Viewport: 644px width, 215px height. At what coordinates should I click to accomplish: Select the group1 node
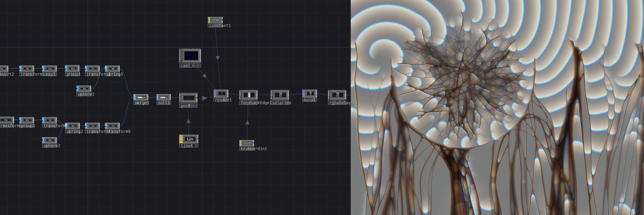point(72,68)
